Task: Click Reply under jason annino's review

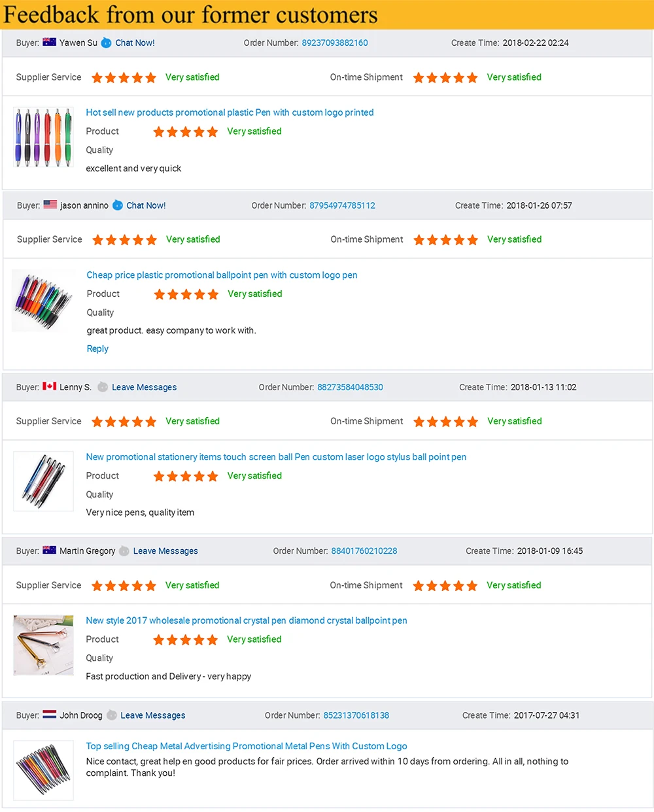Action: point(97,349)
